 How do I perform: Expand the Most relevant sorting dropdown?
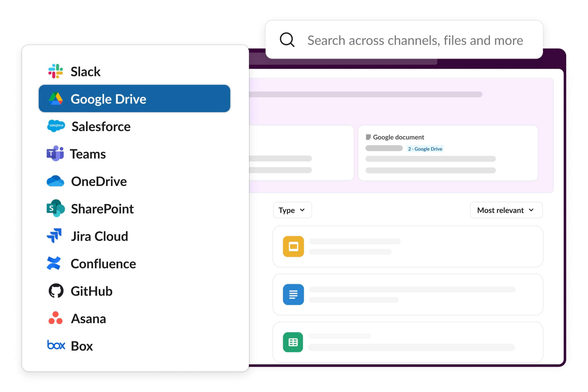[506, 210]
